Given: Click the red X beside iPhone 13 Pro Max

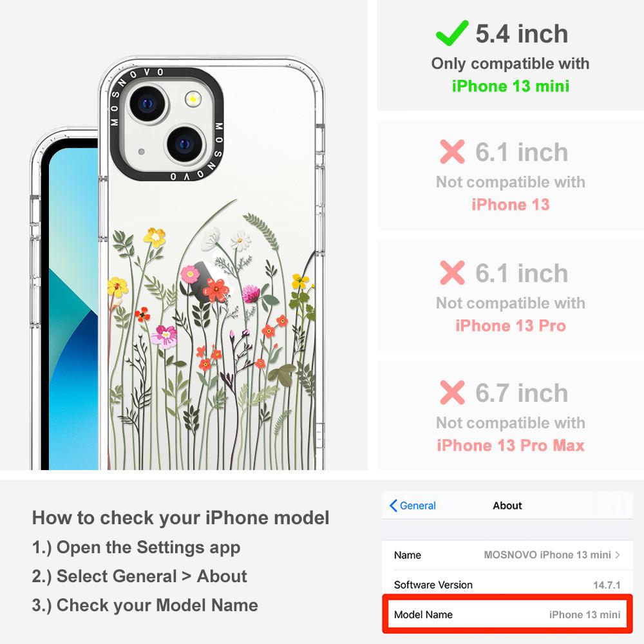Looking at the screenshot, I should 452,393.
